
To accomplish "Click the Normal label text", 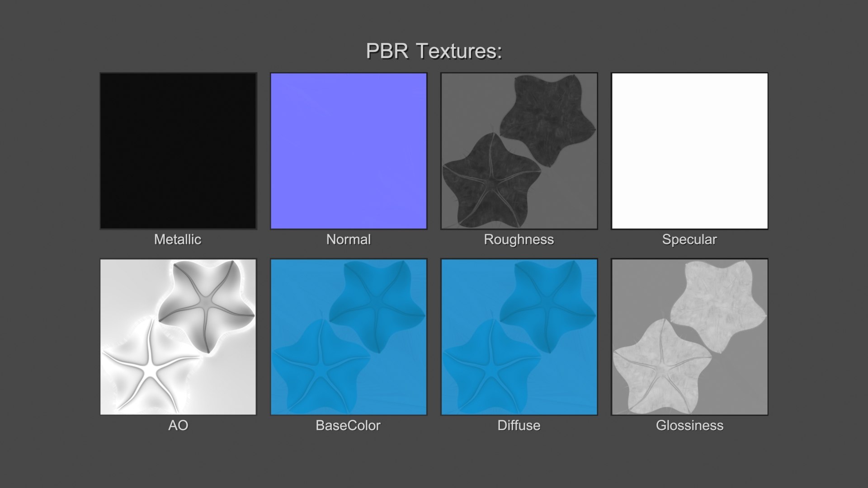I will coord(349,239).
